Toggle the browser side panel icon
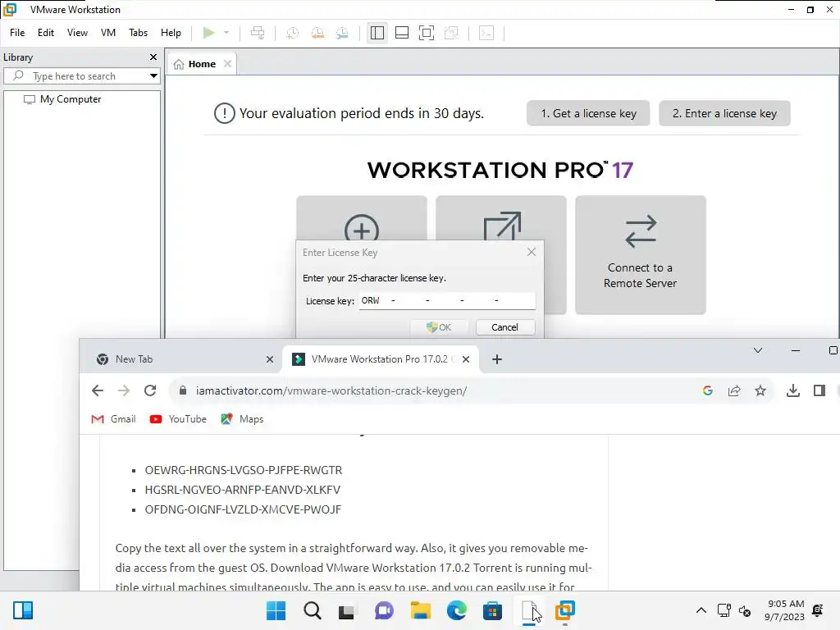The width and height of the screenshot is (840, 630). point(819,390)
